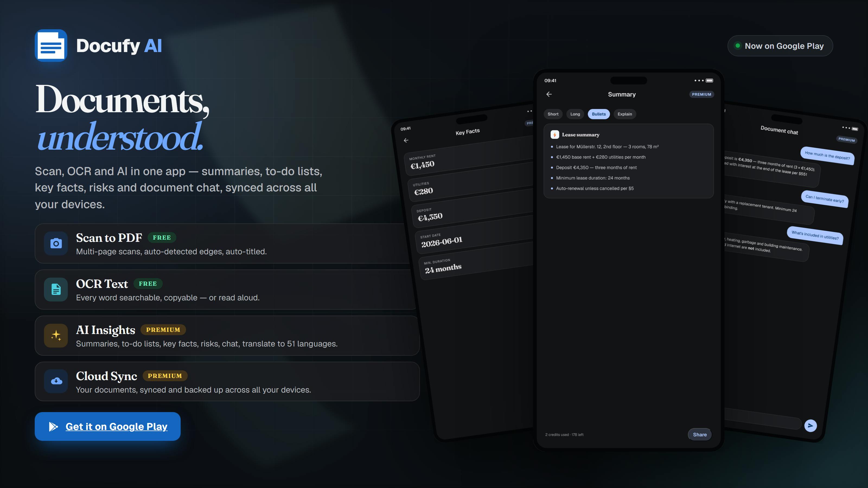Screen dimensions: 868x488
Task: Click 'Auto-renewal unless cancelled per §5' bullet
Action: pos(595,188)
